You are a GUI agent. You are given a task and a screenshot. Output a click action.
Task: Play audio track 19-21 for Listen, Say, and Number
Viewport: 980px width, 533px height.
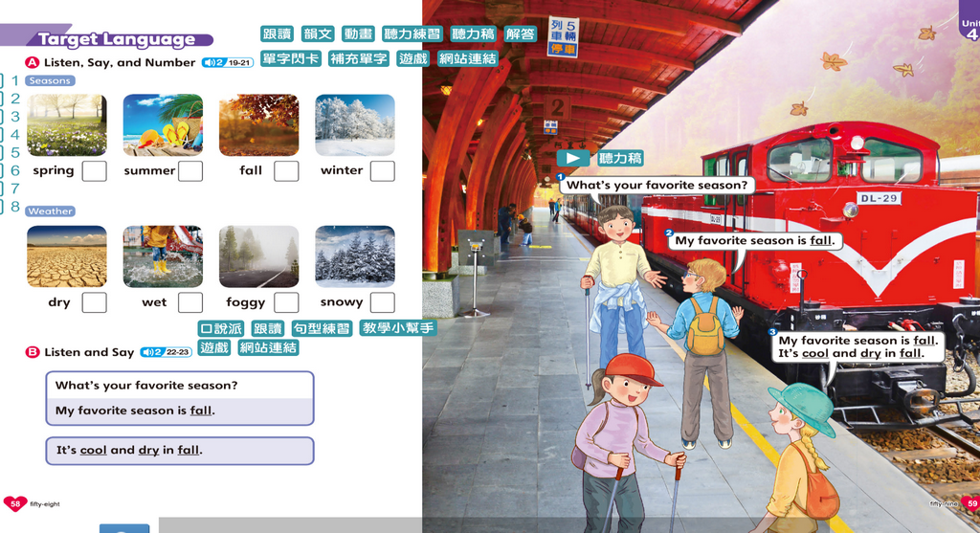[x=227, y=63]
